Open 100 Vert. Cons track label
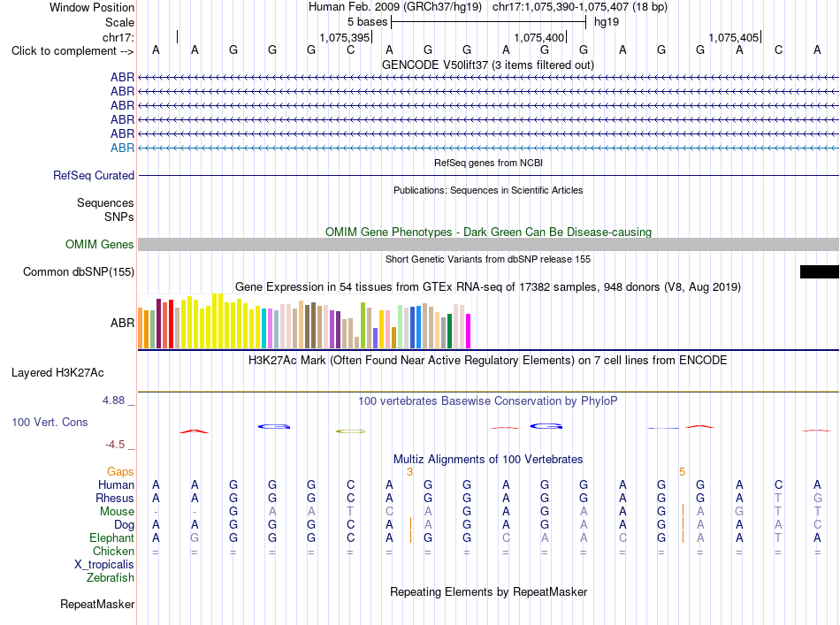The height and width of the screenshot is (625, 840). tap(50, 422)
